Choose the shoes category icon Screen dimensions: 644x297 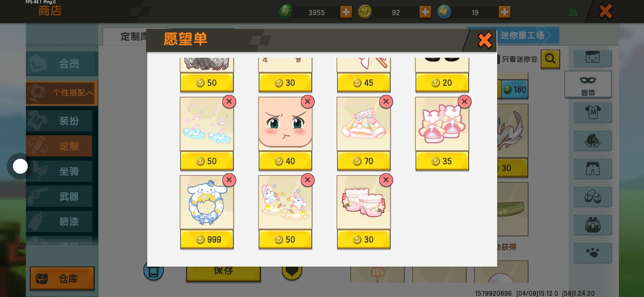[593, 197]
